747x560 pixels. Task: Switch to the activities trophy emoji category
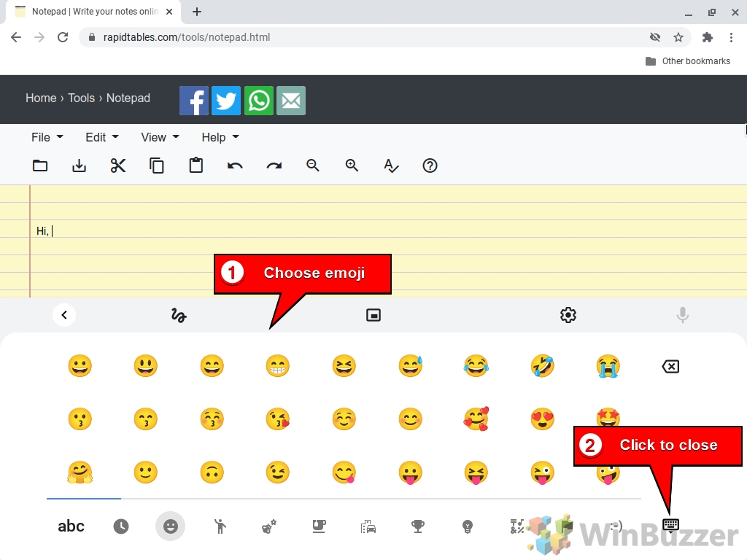[x=417, y=526]
